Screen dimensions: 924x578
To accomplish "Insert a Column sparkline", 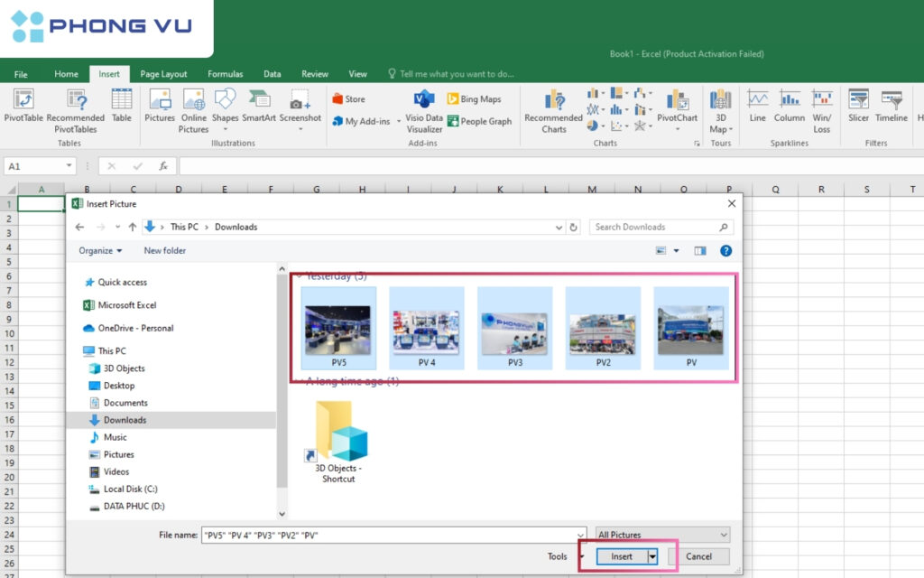I will point(789,105).
